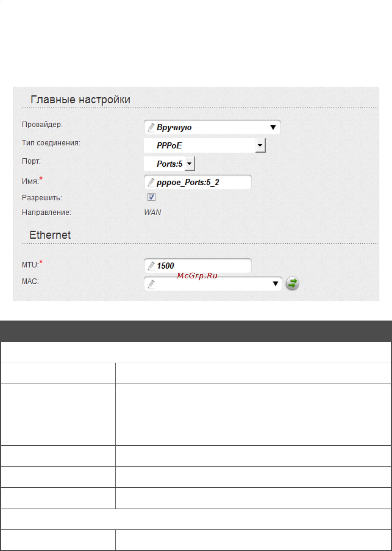Click the Ethernet section heading
392x551 pixels.
pyautogui.click(x=50, y=235)
